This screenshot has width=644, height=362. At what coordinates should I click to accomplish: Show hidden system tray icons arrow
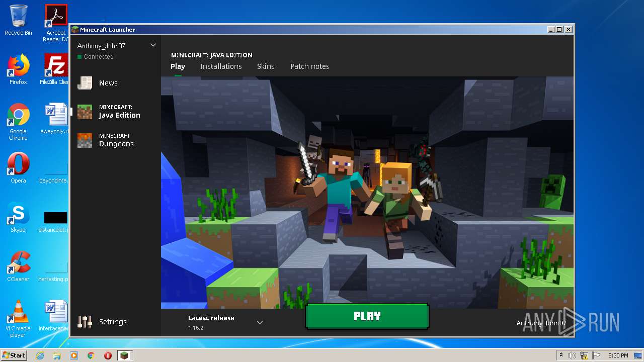[561, 355]
